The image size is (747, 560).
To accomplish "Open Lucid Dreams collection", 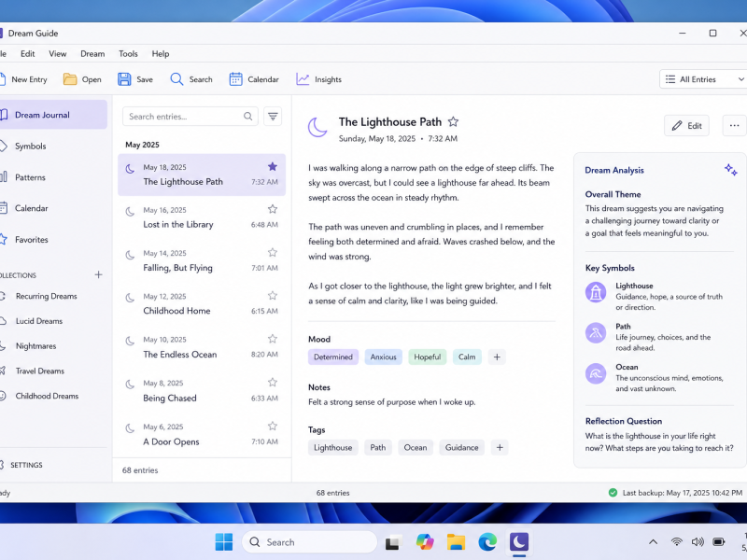I will coord(39,321).
